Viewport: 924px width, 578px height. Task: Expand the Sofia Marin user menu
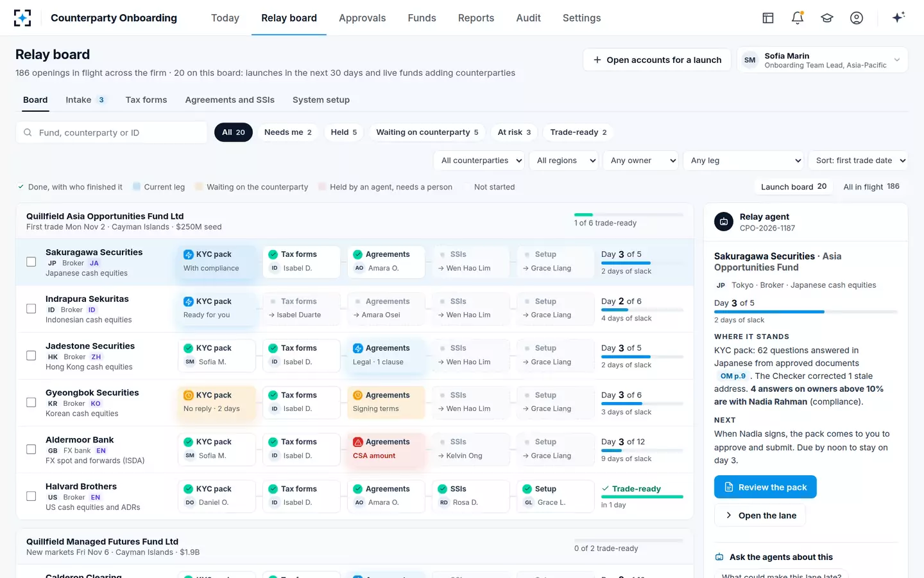point(823,60)
